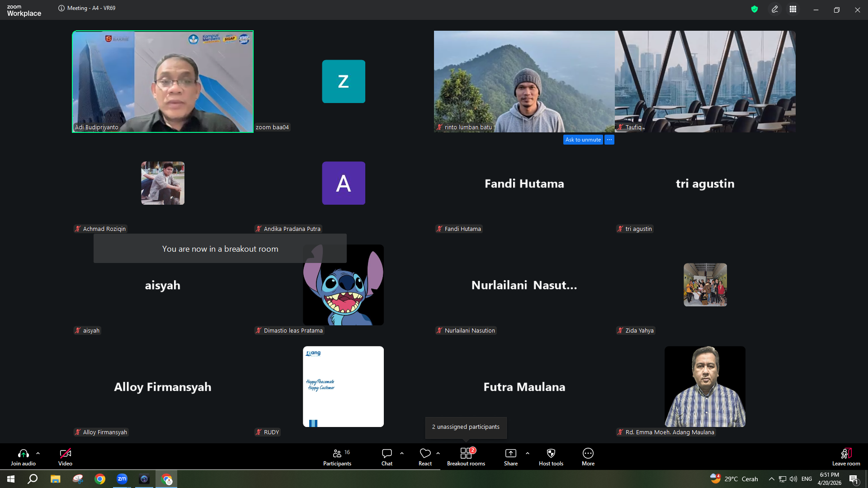868x488 pixels.
Task: Click the 'You are now in a breakout room' notice
Action: pos(220,249)
